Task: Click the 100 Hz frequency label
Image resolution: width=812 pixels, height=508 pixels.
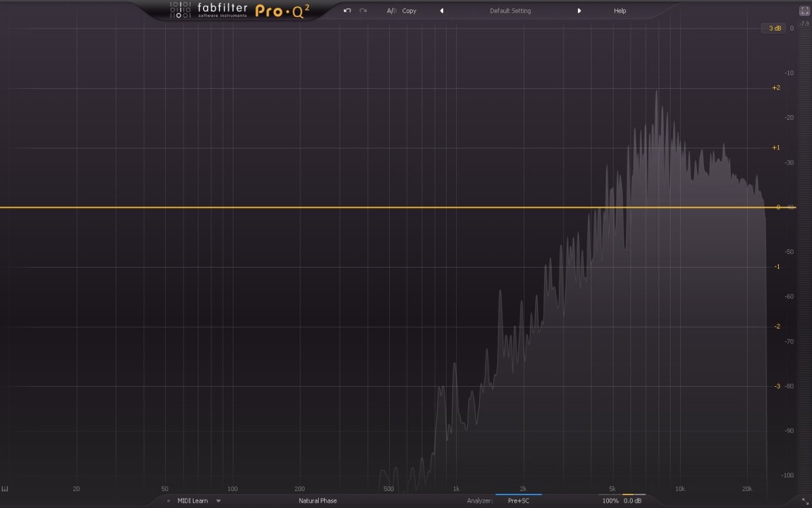Action: [x=233, y=489]
